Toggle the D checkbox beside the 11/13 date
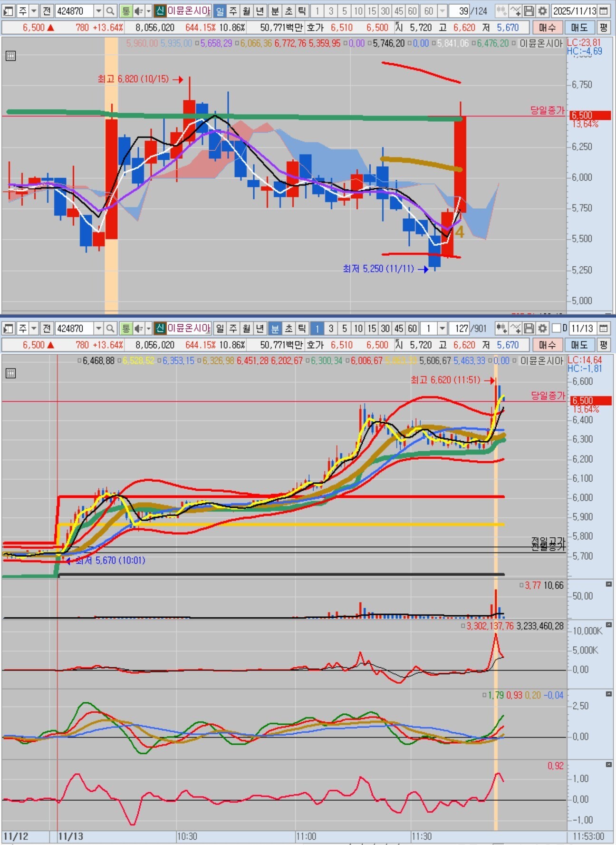 click(x=557, y=328)
